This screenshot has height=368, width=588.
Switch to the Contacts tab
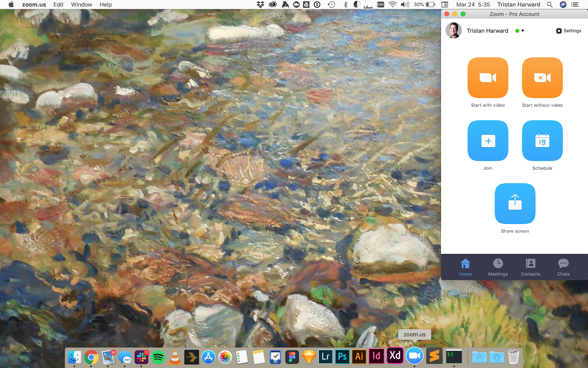pyautogui.click(x=531, y=267)
